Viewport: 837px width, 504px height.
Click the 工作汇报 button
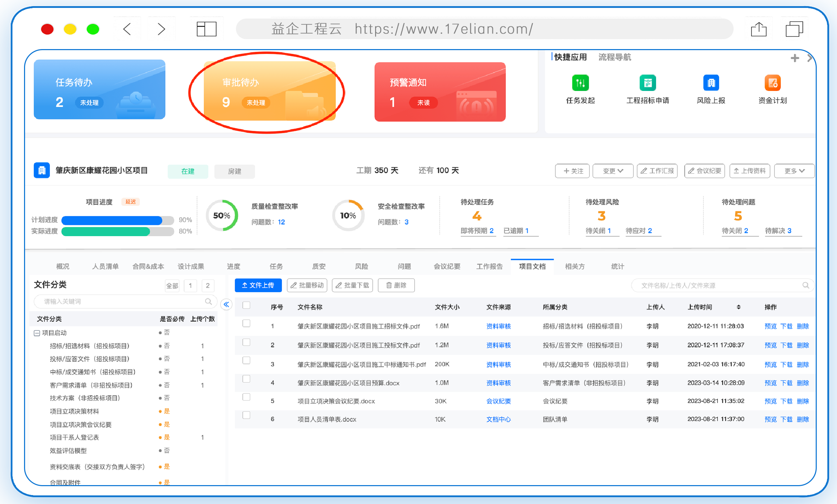657,171
